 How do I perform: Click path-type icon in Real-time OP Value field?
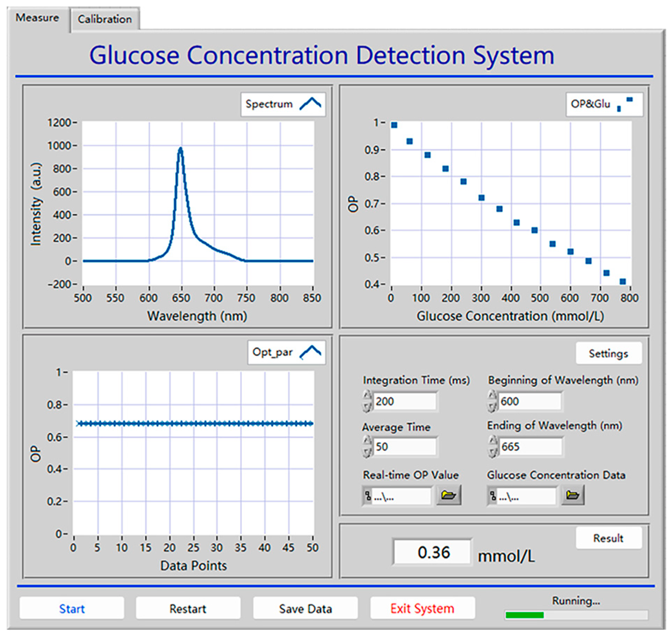pyautogui.click(x=368, y=495)
